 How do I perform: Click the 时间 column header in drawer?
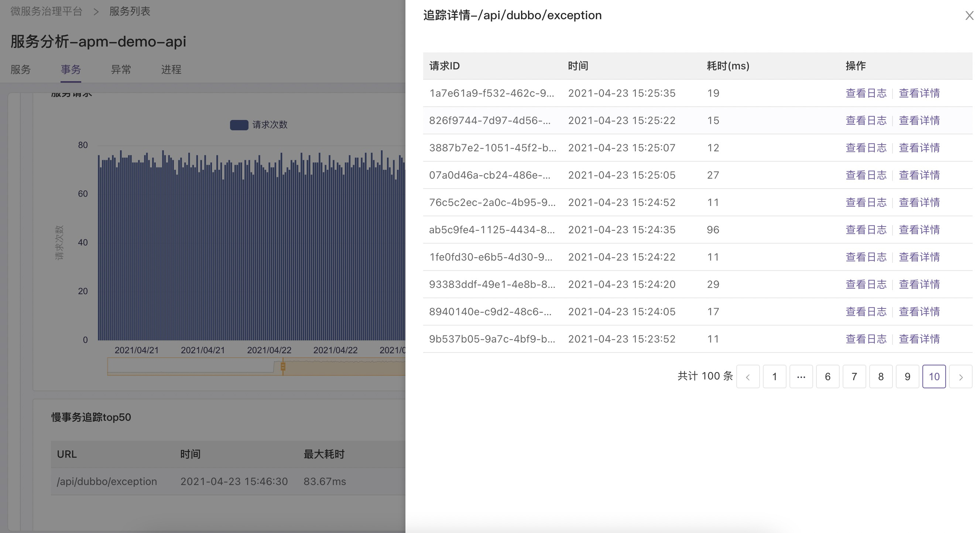pos(578,66)
